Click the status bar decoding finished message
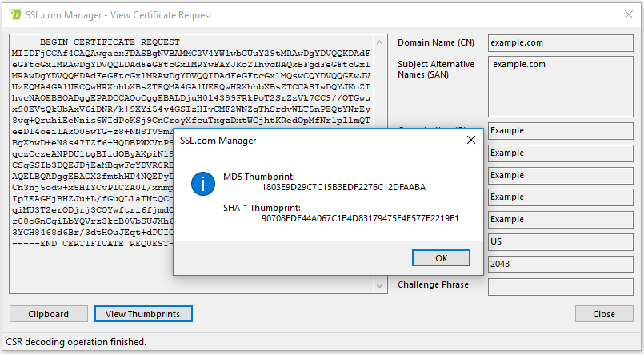This screenshot has width=644, height=354. 76,341
